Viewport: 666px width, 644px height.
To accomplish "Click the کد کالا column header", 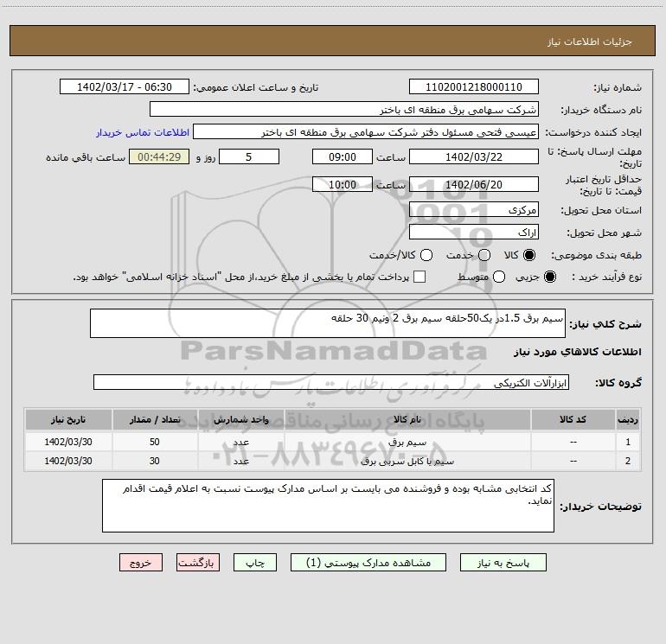I will pyautogui.click(x=573, y=419).
